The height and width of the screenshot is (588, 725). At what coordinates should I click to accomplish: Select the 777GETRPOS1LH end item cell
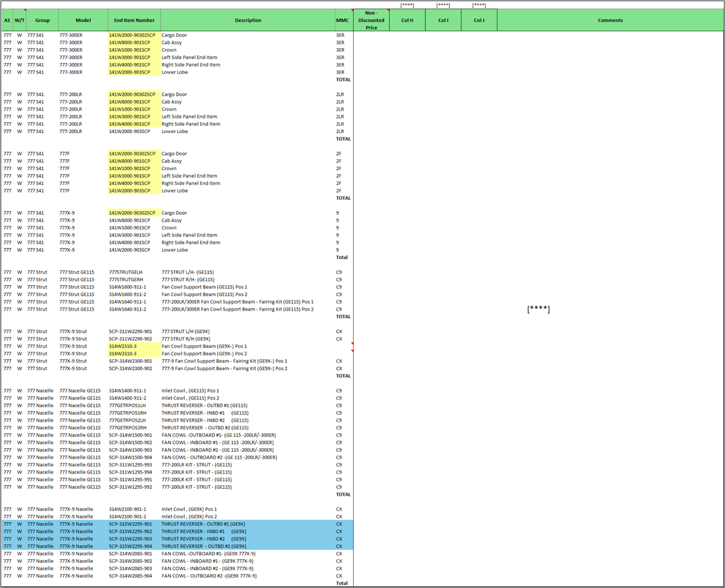(x=127, y=405)
